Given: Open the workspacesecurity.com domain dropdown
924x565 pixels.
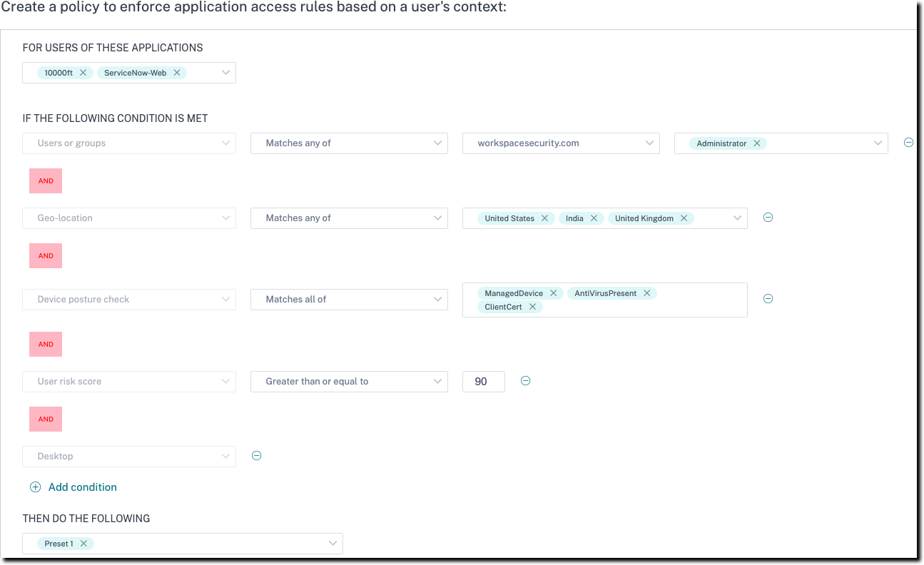Looking at the screenshot, I should 561,143.
